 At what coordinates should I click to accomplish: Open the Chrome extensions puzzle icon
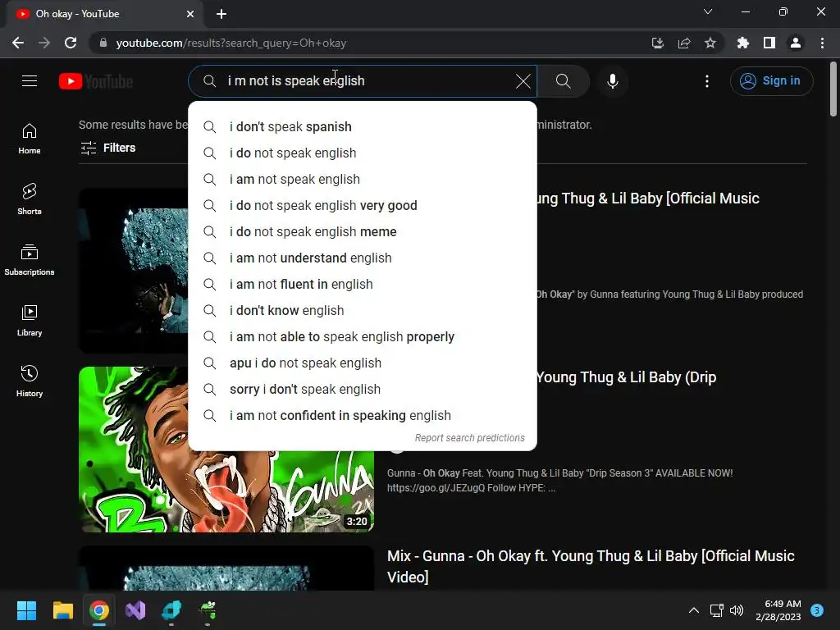pyautogui.click(x=742, y=43)
